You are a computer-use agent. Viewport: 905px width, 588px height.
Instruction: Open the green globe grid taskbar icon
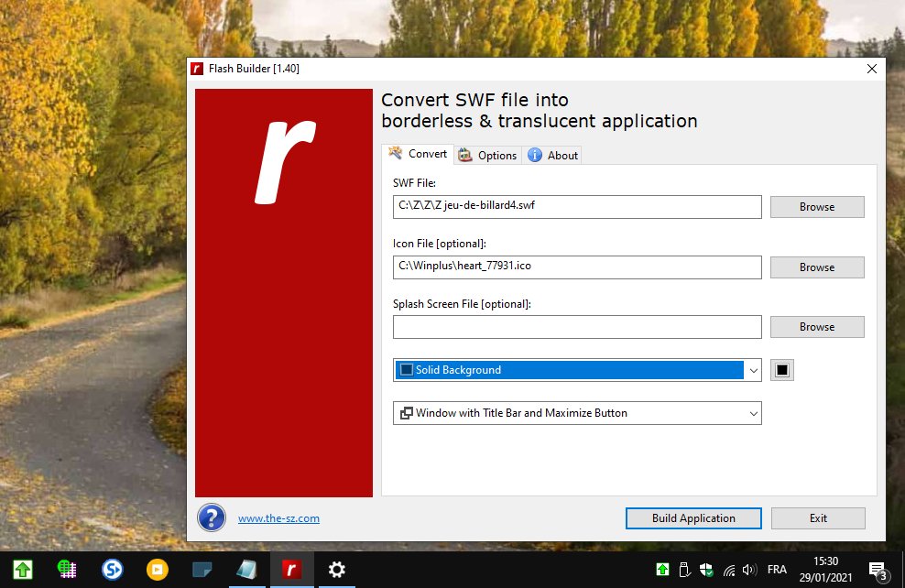(68, 570)
